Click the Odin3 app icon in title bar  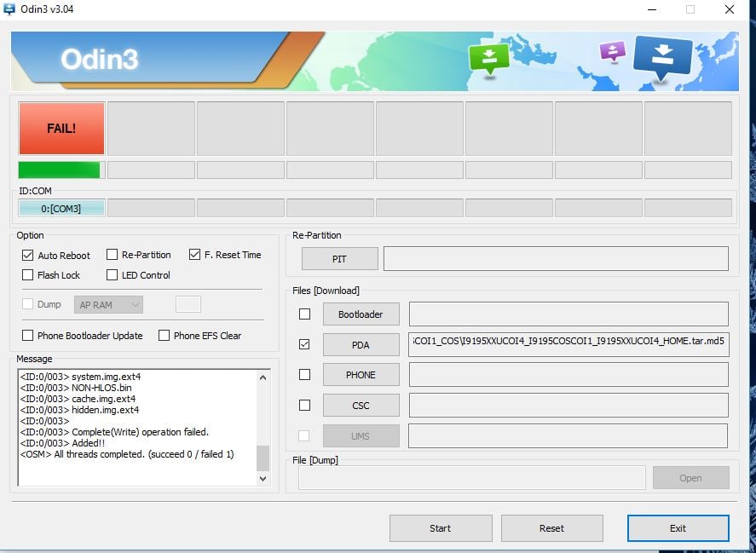(x=9, y=9)
